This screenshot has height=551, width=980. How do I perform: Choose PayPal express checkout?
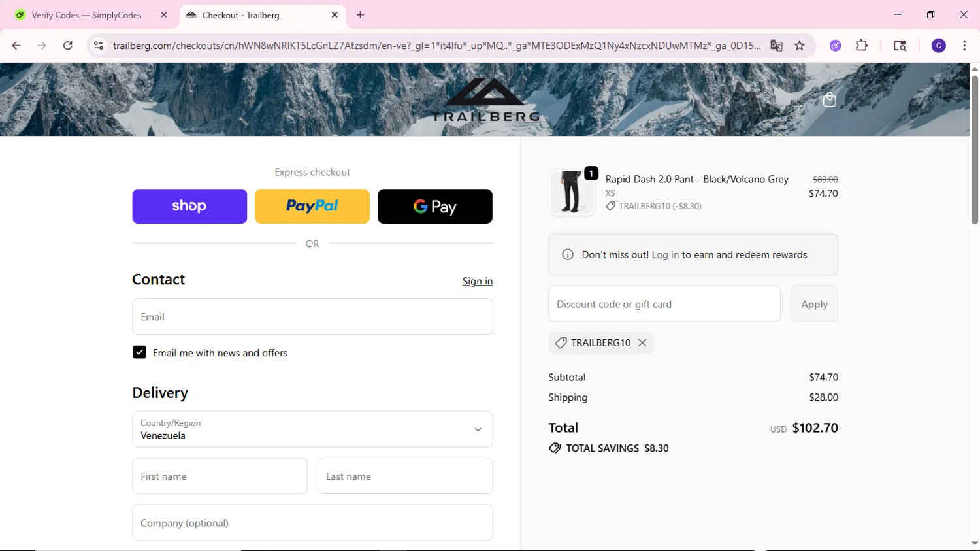[312, 207]
